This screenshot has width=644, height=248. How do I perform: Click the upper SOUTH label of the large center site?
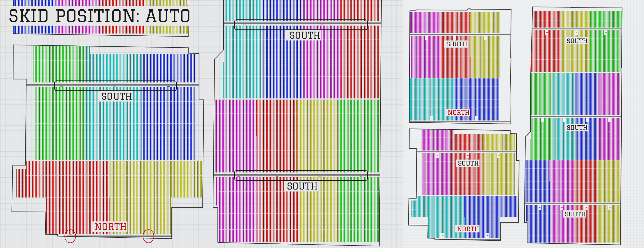(305, 35)
